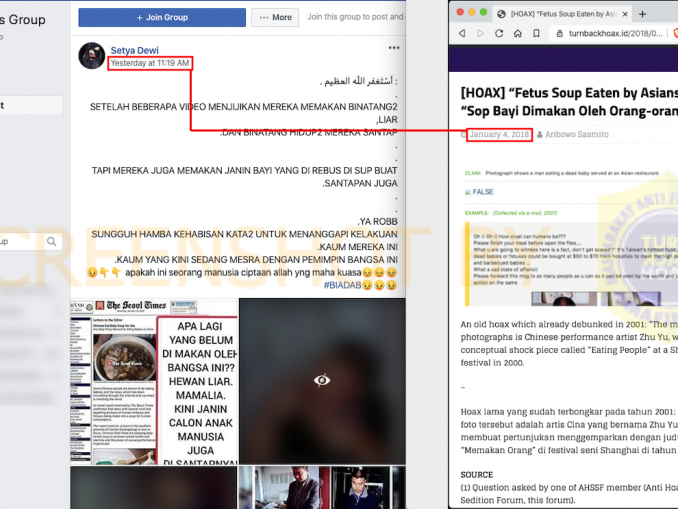Click the browser forward button
678x509 pixels.
tap(480, 33)
